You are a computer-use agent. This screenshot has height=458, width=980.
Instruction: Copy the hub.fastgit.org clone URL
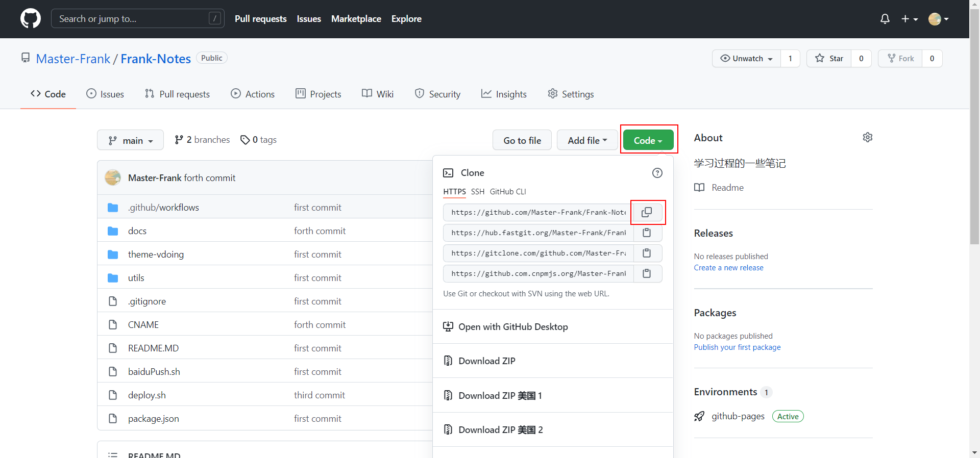[x=647, y=233]
